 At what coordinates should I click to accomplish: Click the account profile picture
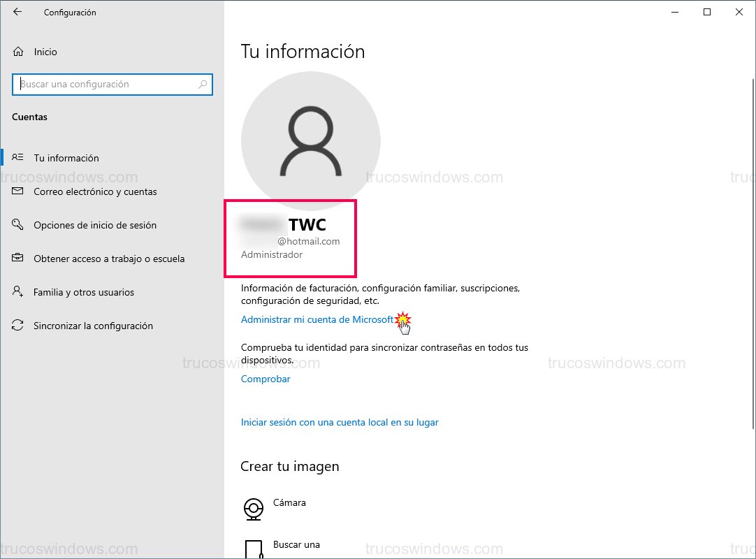tap(311, 140)
